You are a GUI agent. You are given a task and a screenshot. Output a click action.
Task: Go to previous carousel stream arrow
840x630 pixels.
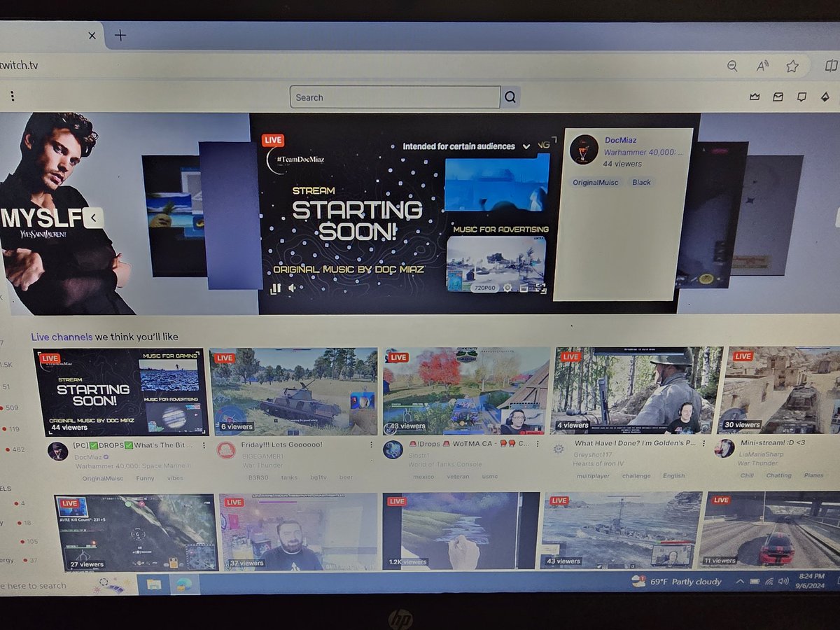point(94,218)
